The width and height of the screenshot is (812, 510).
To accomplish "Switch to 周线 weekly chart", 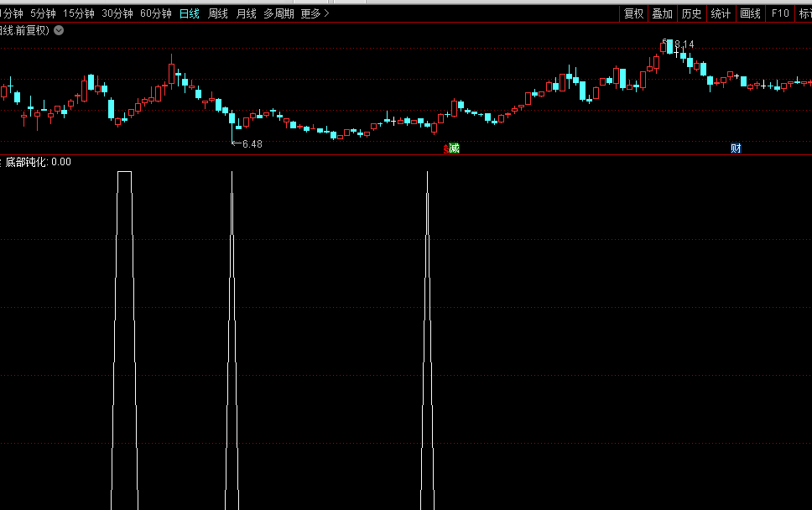I will [x=218, y=13].
